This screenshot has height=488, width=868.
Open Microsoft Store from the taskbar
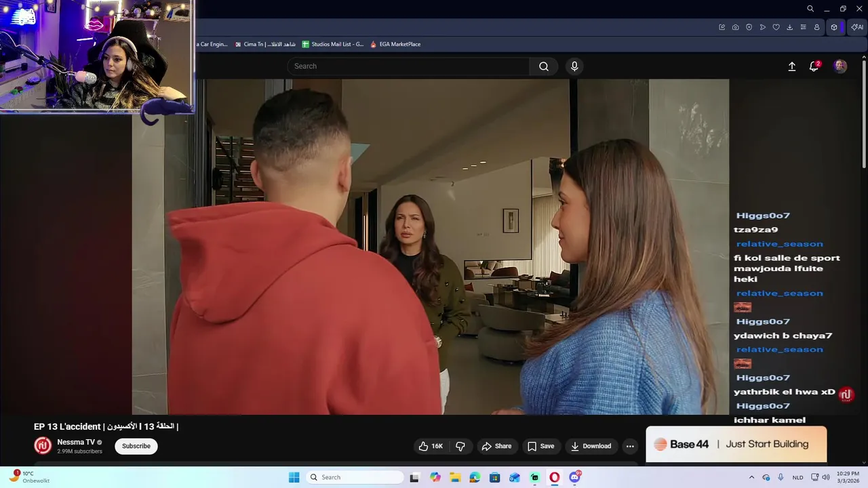(x=495, y=477)
